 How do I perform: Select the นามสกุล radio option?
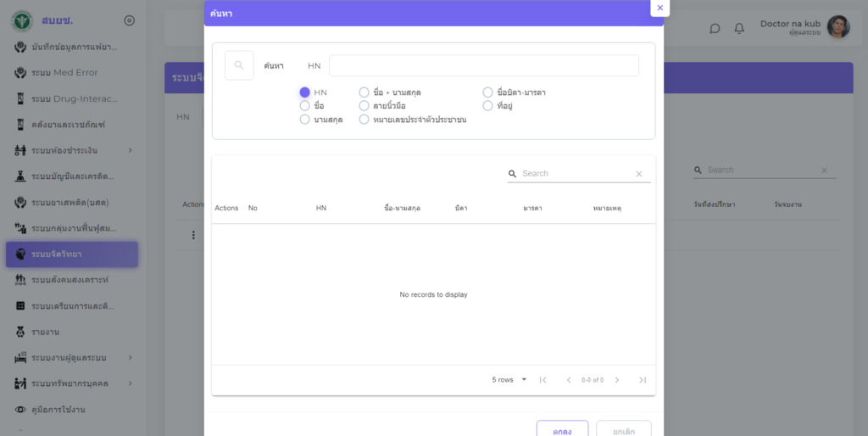pos(305,120)
